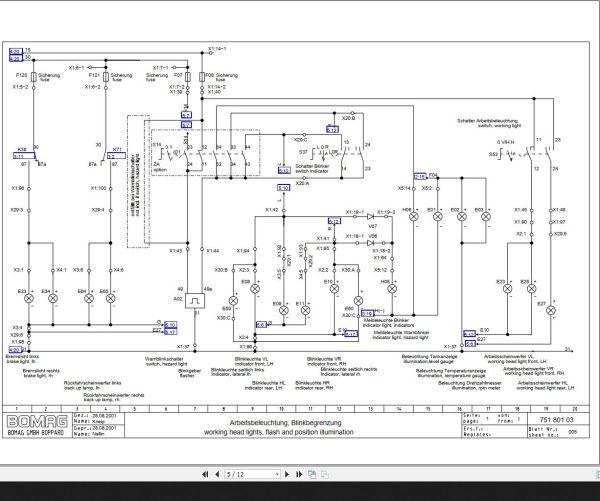
Task: Open the 4:20 reference at line 31
Action: [15, 349]
